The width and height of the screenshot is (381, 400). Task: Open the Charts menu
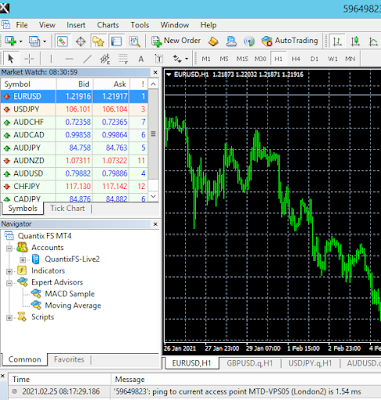click(x=108, y=25)
